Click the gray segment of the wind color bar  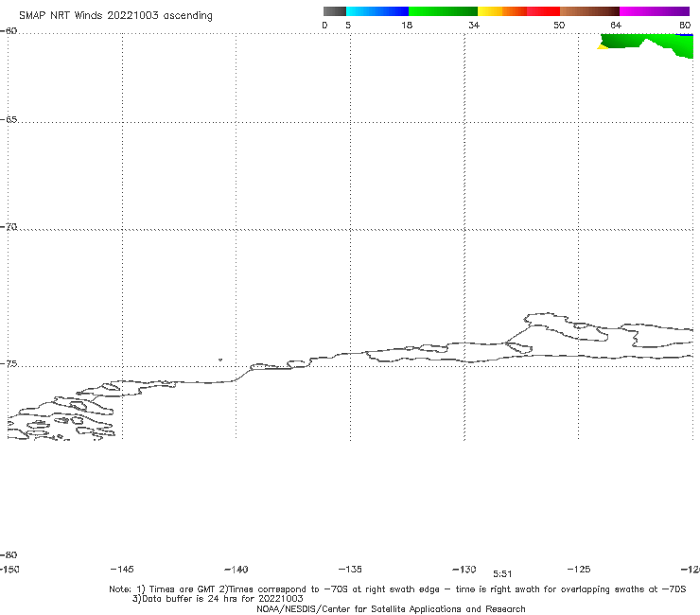334,11
